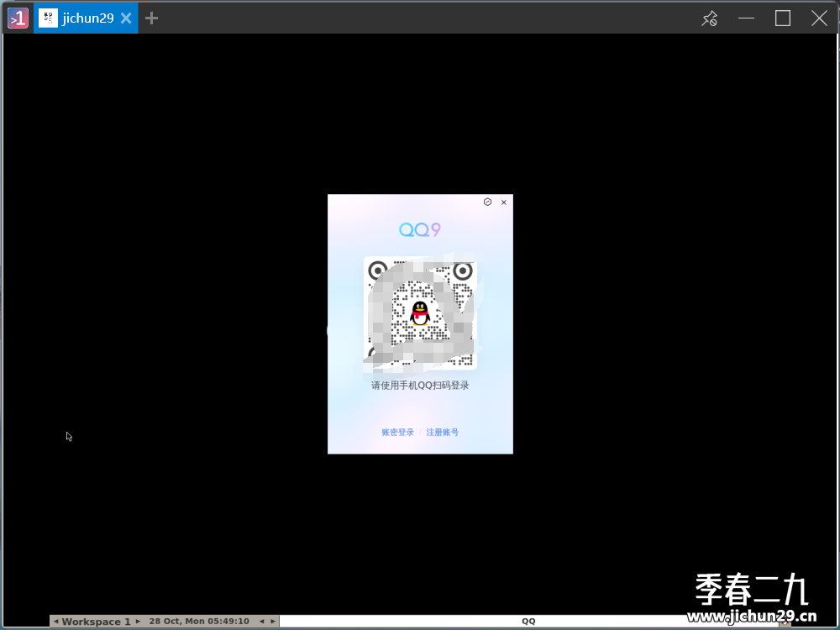
Task: Click the RustDesk logo in top-left corner
Action: tap(17, 18)
